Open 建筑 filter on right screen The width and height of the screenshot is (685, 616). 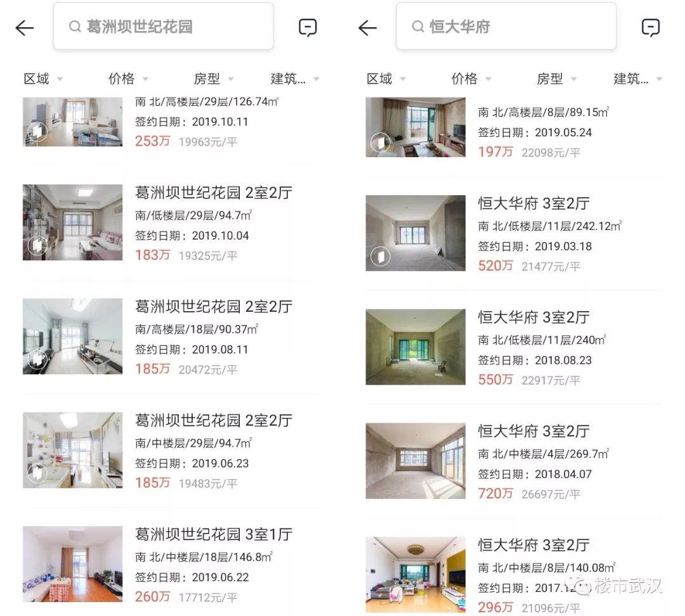pyautogui.click(x=637, y=79)
